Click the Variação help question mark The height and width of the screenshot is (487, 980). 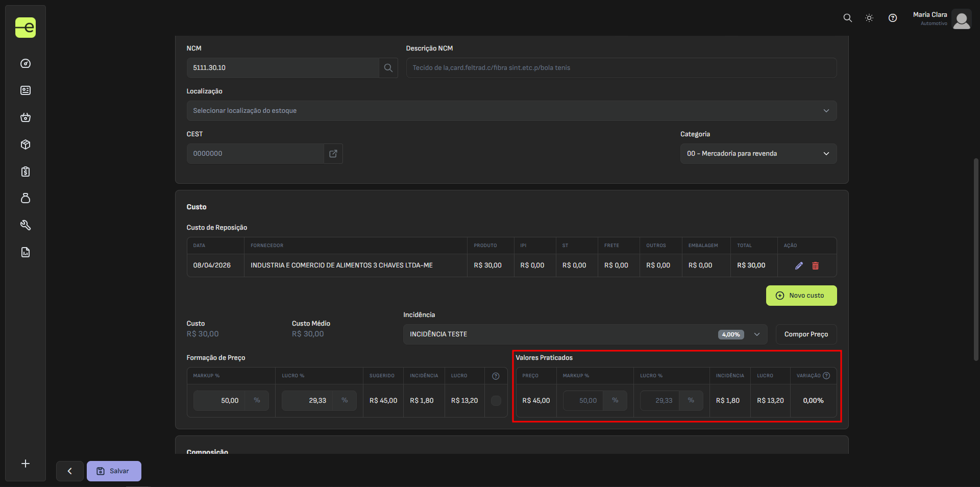pyautogui.click(x=826, y=376)
